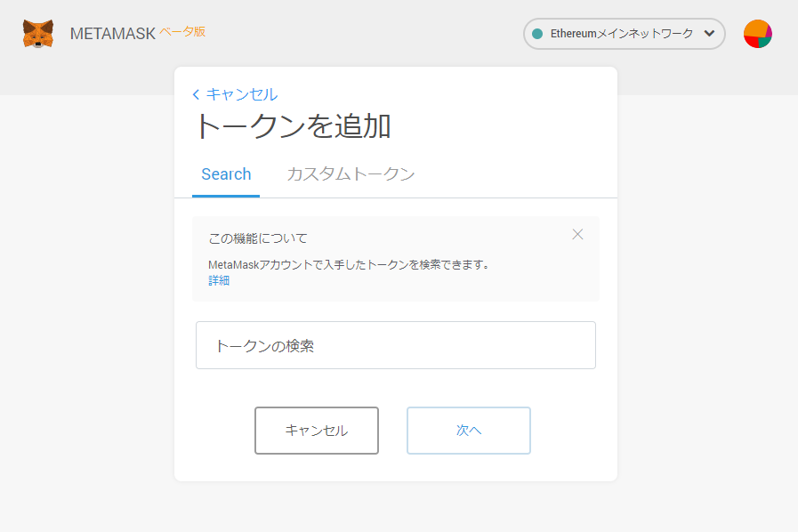Viewport: 798px width, 532px height.
Task: Open the Ethereumメインネットワーク network dropdown
Action: click(x=621, y=34)
